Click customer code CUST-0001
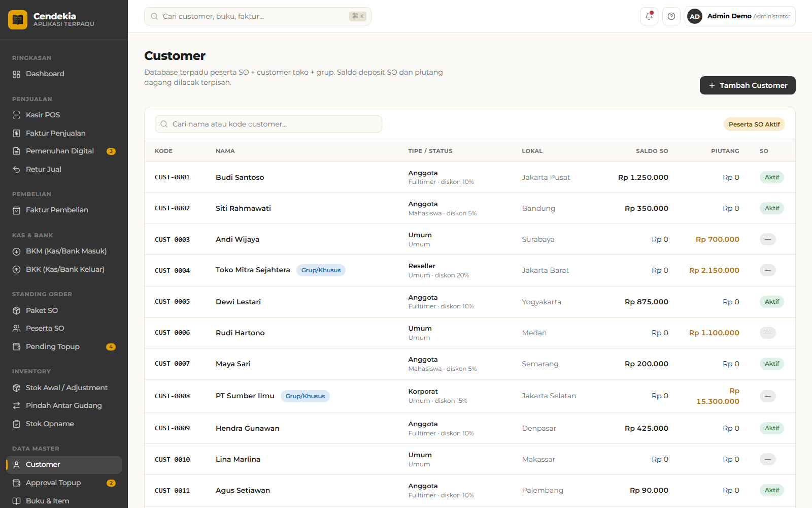Image resolution: width=812 pixels, height=508 pixels. pos(173,177)
